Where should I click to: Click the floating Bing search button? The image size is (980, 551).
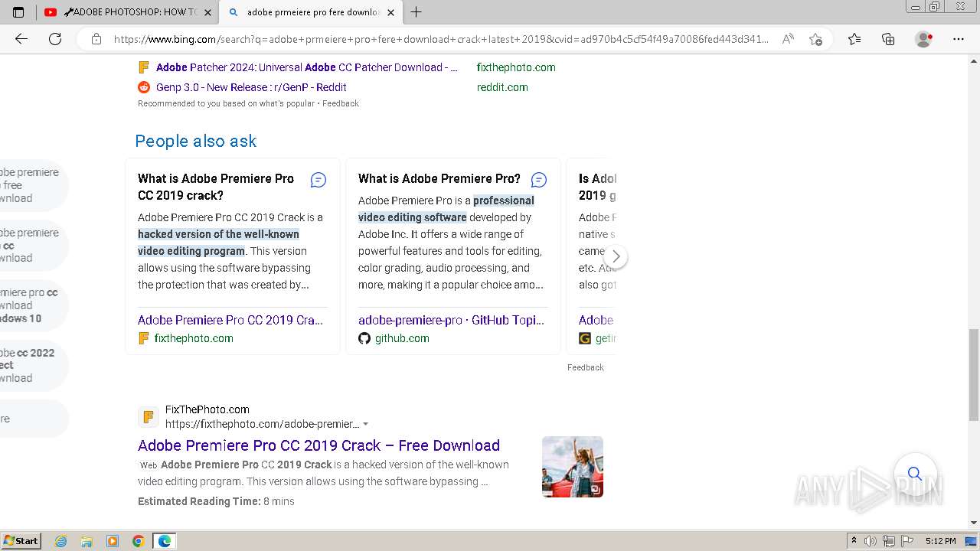pyautogui.click(x=915, y=474)
